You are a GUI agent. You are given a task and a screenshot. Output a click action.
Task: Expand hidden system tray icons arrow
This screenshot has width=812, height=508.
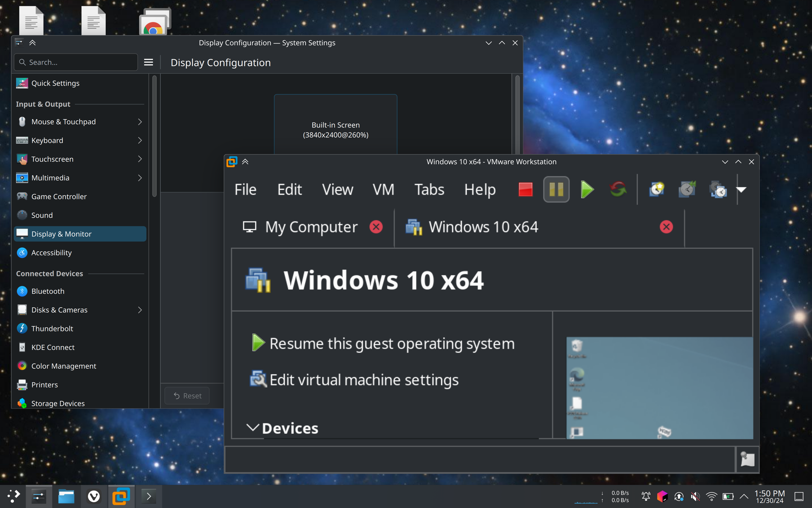(x=744, y=496)
